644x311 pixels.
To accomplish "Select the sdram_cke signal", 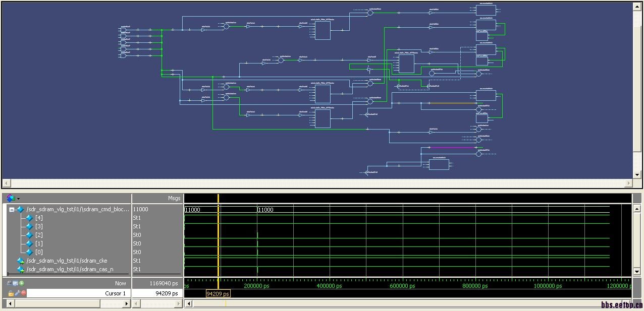I will [x=67, y=261].
